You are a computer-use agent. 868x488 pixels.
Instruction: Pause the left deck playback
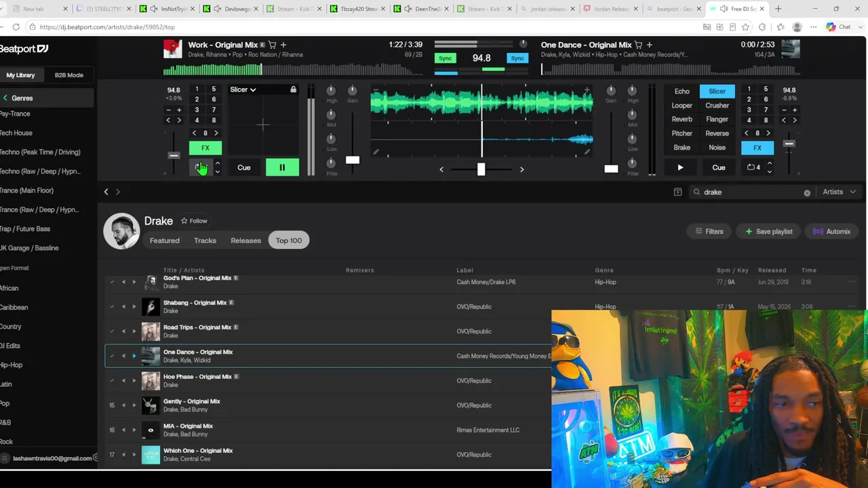[282, 167]
